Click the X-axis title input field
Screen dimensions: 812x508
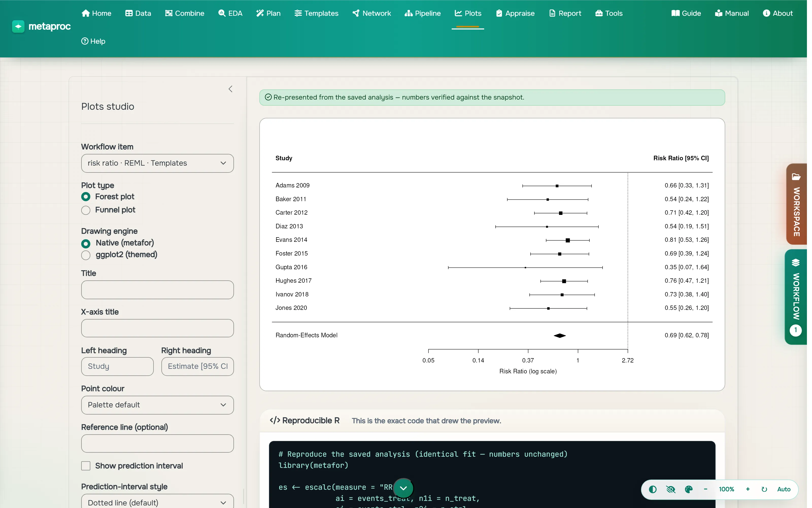point(157,328)
